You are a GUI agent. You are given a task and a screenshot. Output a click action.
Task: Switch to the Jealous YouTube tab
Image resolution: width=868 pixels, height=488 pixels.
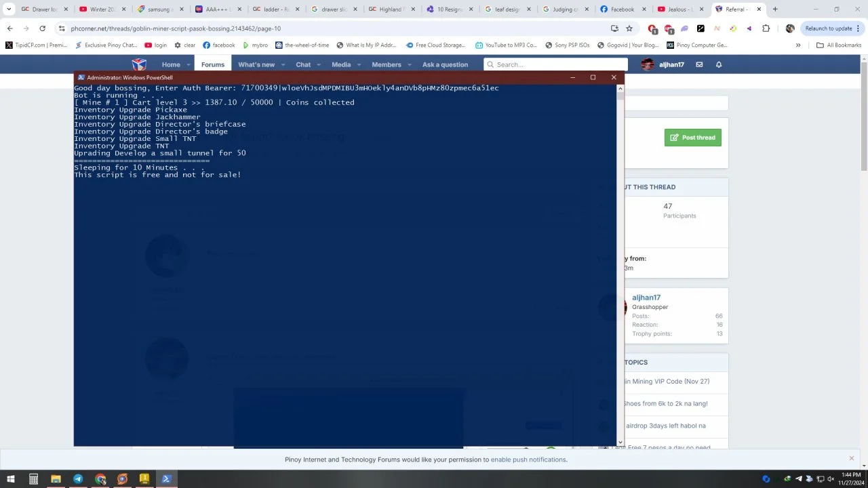coord(680,9)
